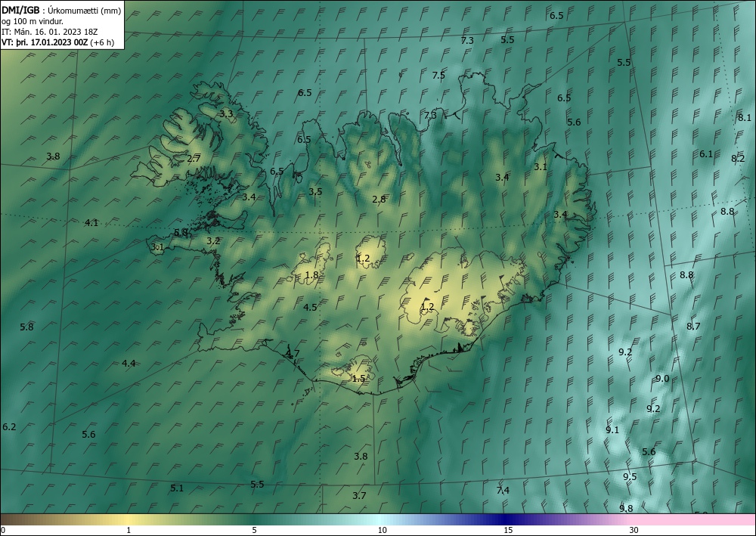
Task: Click the dark blue colorbar section above 15
Action: click(503, 519)
